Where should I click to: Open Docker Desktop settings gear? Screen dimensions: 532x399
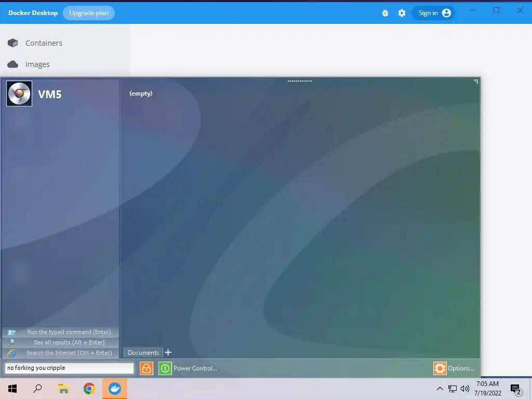[402, 13]
